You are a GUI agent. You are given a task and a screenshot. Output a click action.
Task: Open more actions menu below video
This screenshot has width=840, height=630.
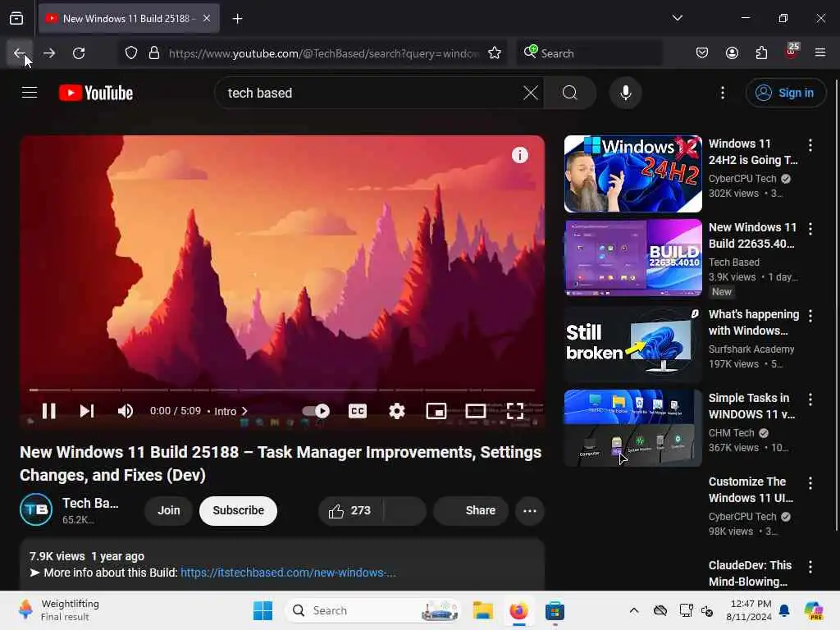530,511
